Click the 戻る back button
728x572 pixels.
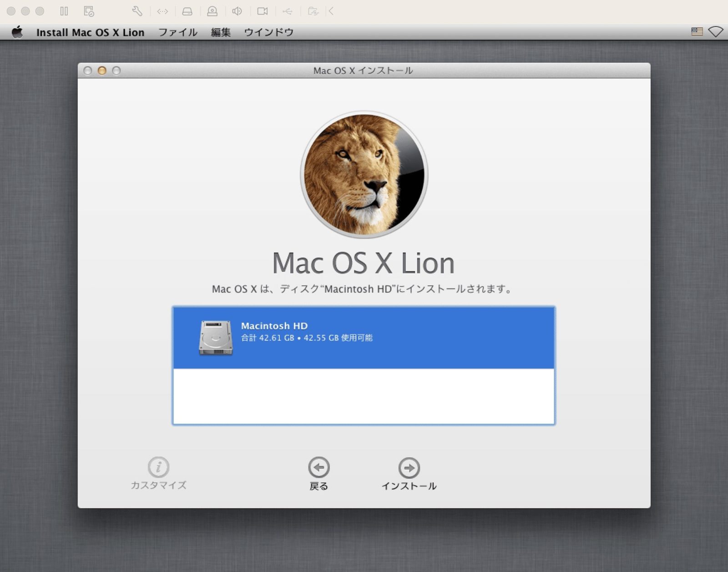(x=318, y=474)
